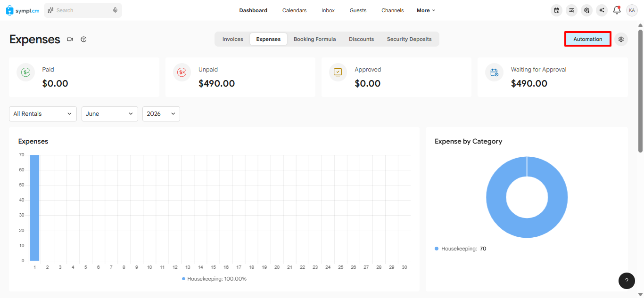Go to the Dashboard nav item
This screenshot has width=644, height=298.
(x=253, y=10)
